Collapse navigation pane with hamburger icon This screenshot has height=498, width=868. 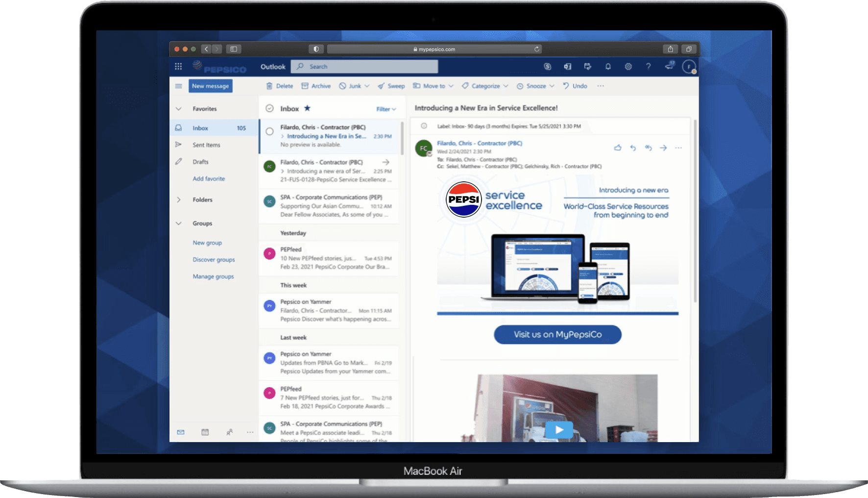tap(179, 86)
